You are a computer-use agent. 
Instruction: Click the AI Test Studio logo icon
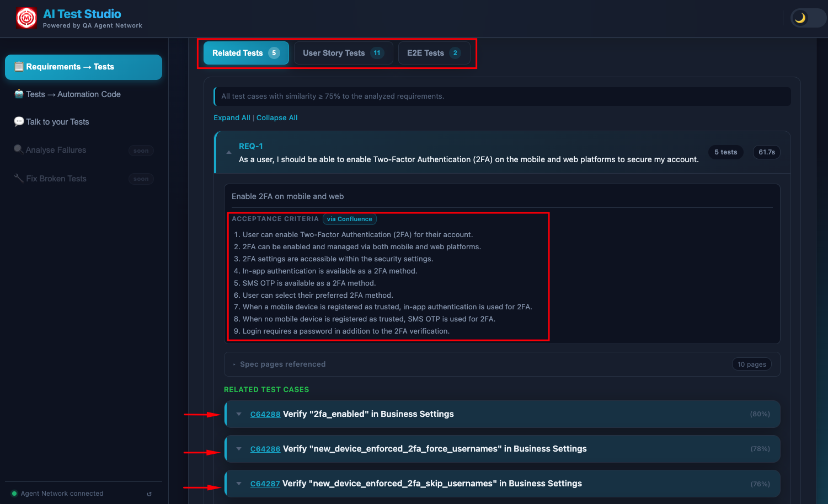[26, 18]
